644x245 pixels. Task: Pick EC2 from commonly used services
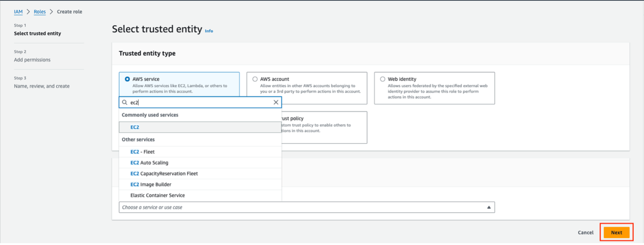(135, 127)
